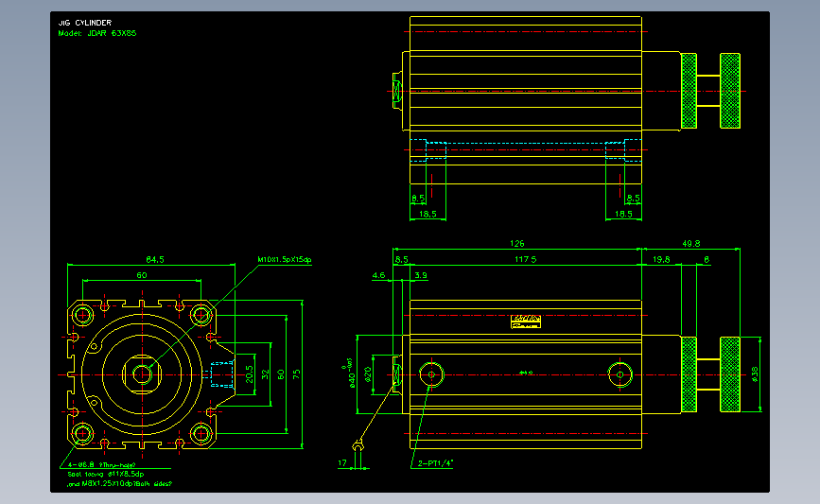Select the Model: JDAR 63X85 label
The width and height of the screenshot is (820, 504).
[x=96, y=33]
